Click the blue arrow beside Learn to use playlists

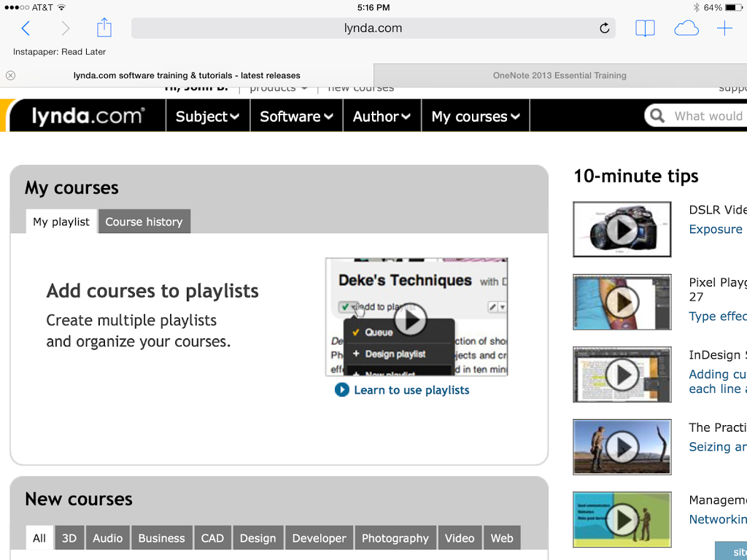(x=342, y=389)
